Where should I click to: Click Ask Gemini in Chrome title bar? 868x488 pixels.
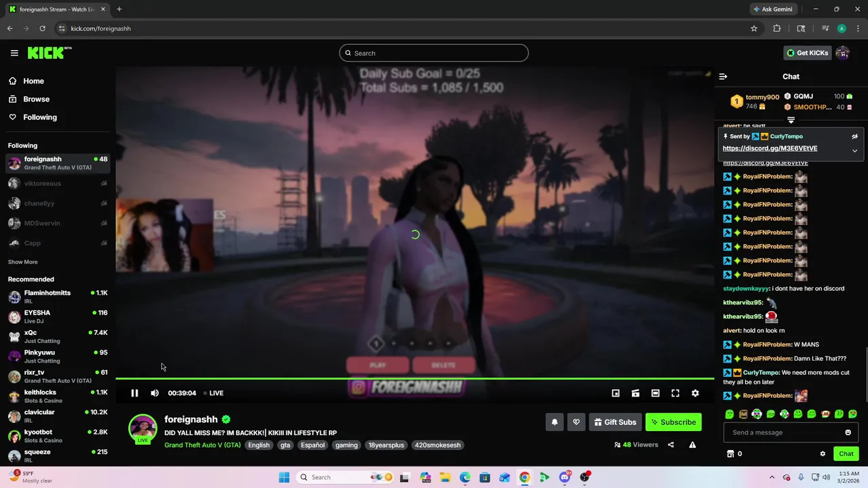[x=772, y=9]
